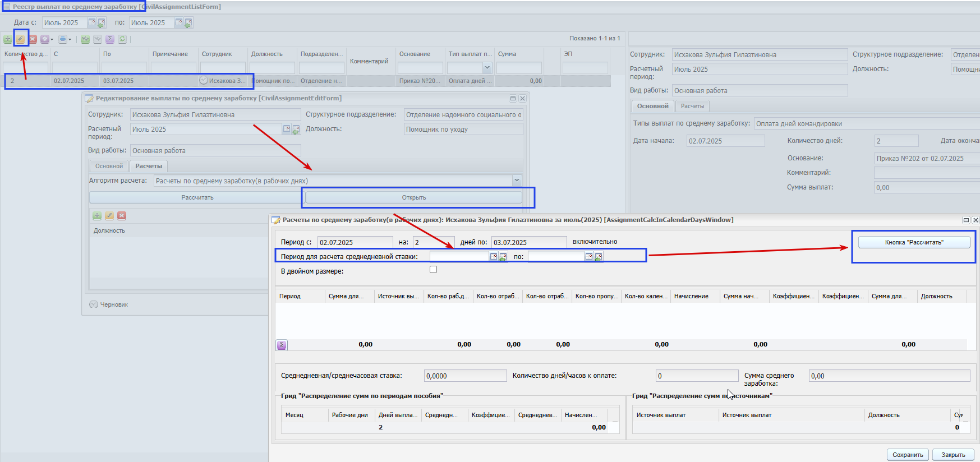The height and width of the screenshot is (462, 980).
Task: Click the 'Приказ №202 от 02.07.2025' field in details panel
Action: [927, 158]
